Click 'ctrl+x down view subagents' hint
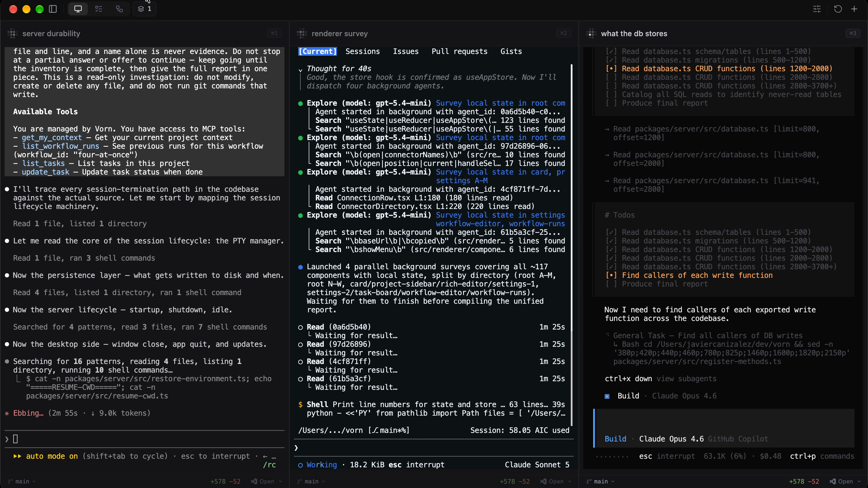 pyautogui.click(x=660, y=378)
